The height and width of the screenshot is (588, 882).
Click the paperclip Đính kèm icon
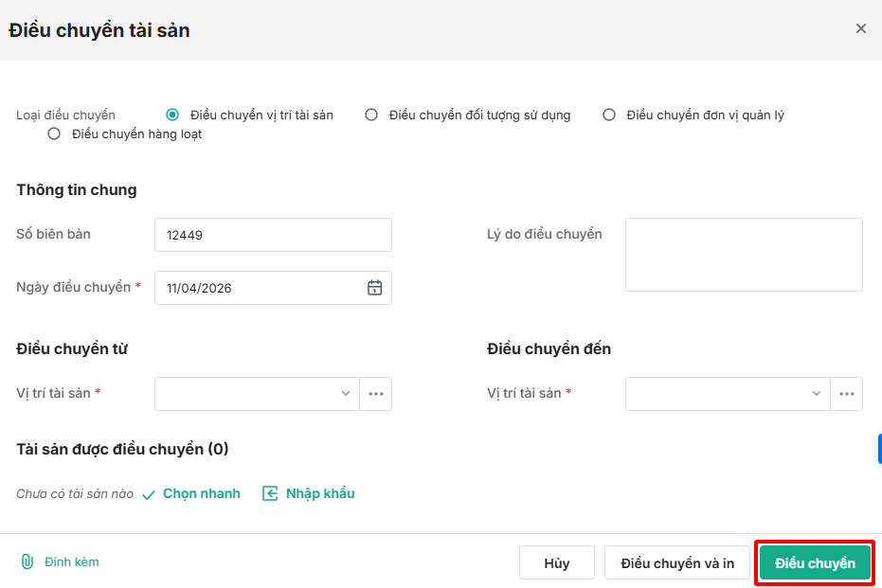pyautogui.click(x=27, y=561)
